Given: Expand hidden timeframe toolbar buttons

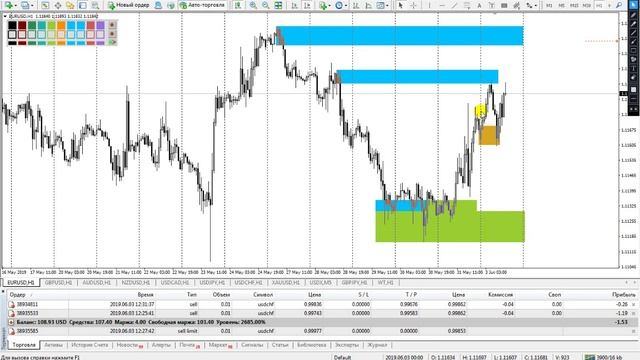Looking at the screenshot, I should [608, 6].
